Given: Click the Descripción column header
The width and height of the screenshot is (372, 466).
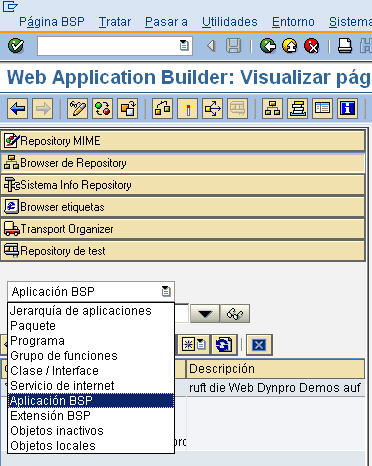Looking at the screenshot, I should pyautogui.click(x=275, y=369).
